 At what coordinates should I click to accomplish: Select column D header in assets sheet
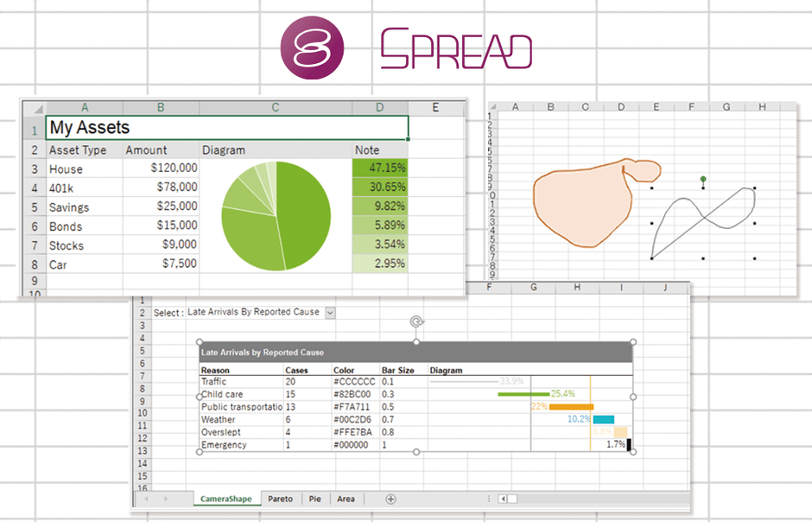[x=379, y=108]
